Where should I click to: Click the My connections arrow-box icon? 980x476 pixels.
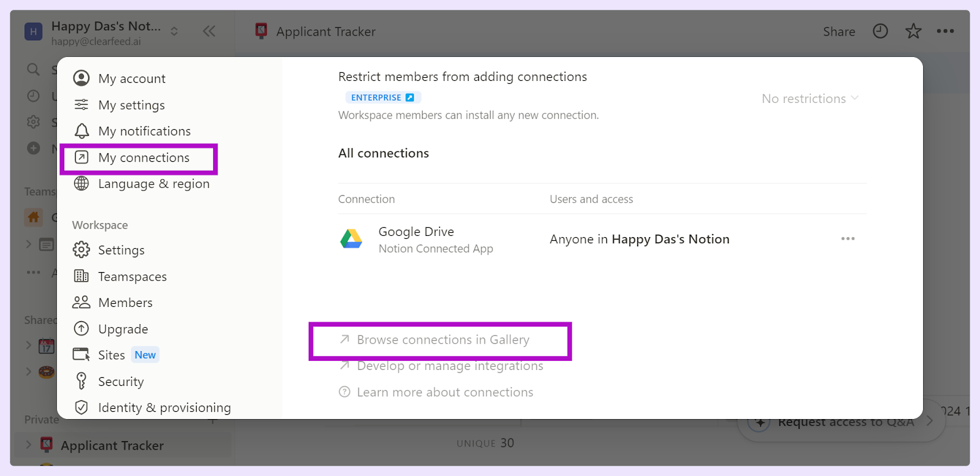click(81, 157)
